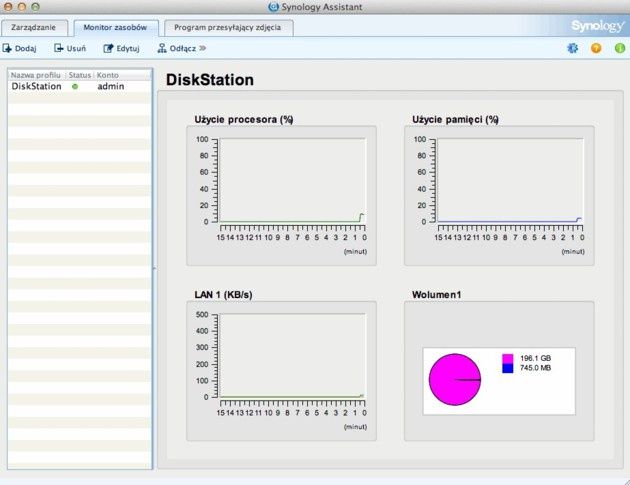Click the Usuń toolbar button
The image size is (630, 485).
[x=70, y=49]
